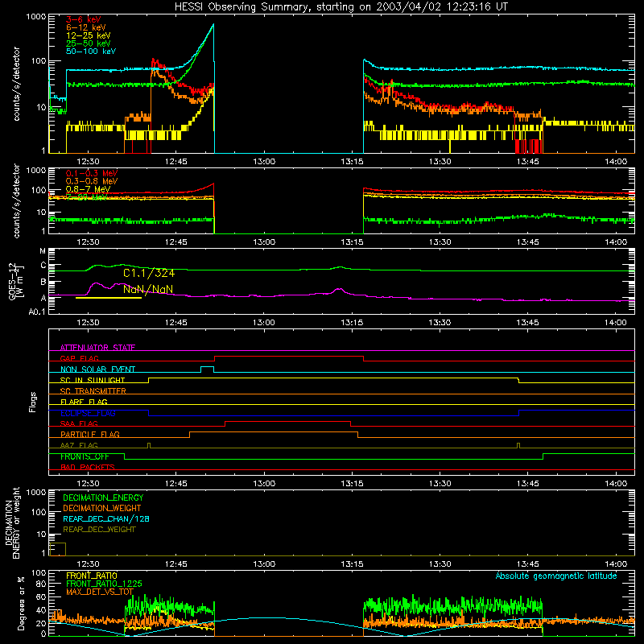
Task: Select the SC_TRANSMITTER flag label
Action: point(93,390)
